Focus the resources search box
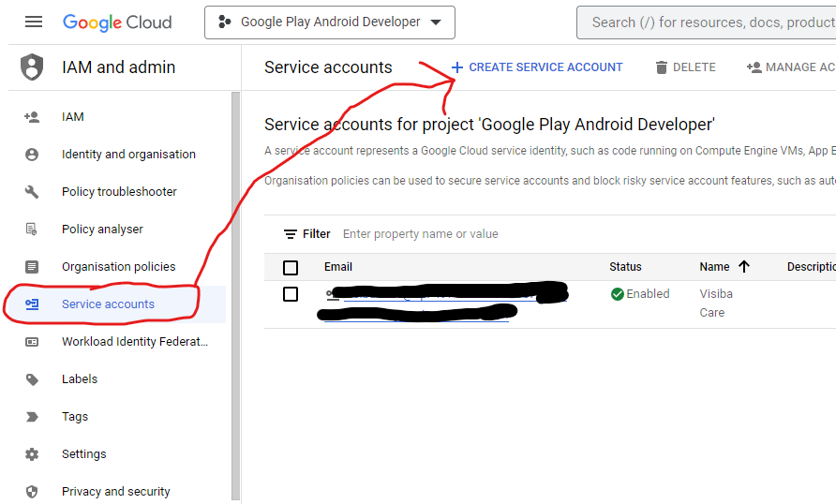This screenshot has width=836, height=504. (x=706, y=22)
